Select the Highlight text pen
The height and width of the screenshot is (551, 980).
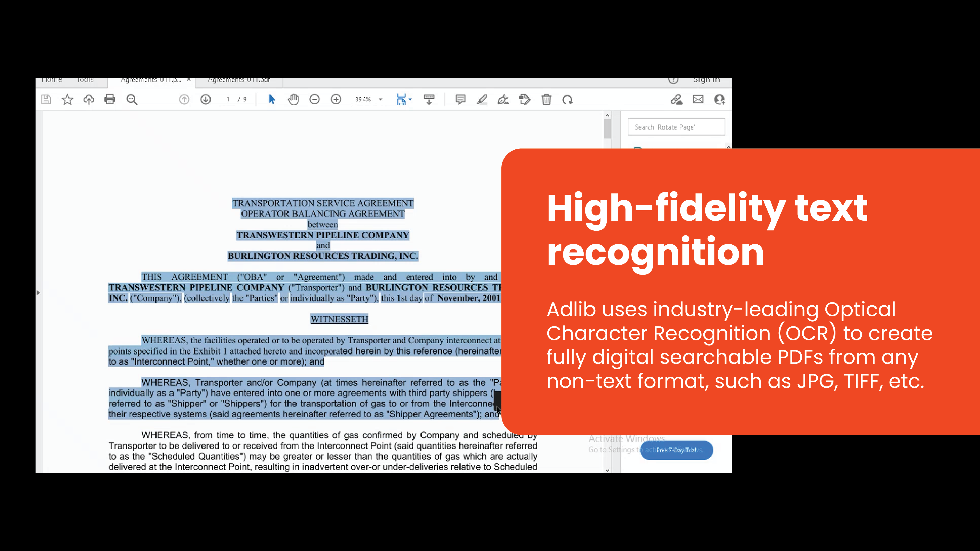click(x=482, y=100)
